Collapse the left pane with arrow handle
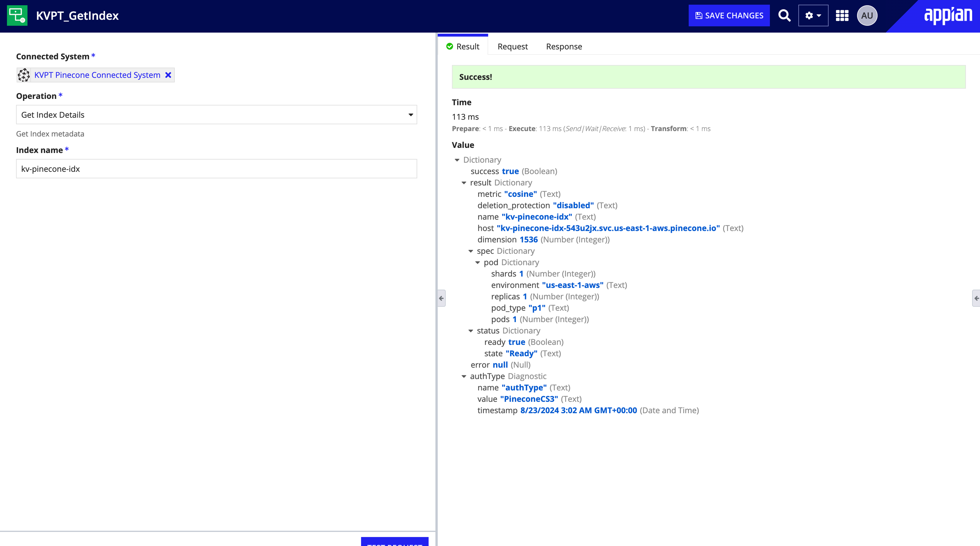The height and width of the screenshot is (546, 980). click(441, 298)
